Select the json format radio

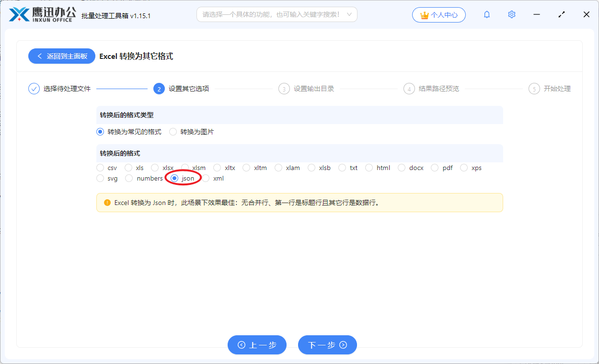pyautogui.click(x=174, y=178)
